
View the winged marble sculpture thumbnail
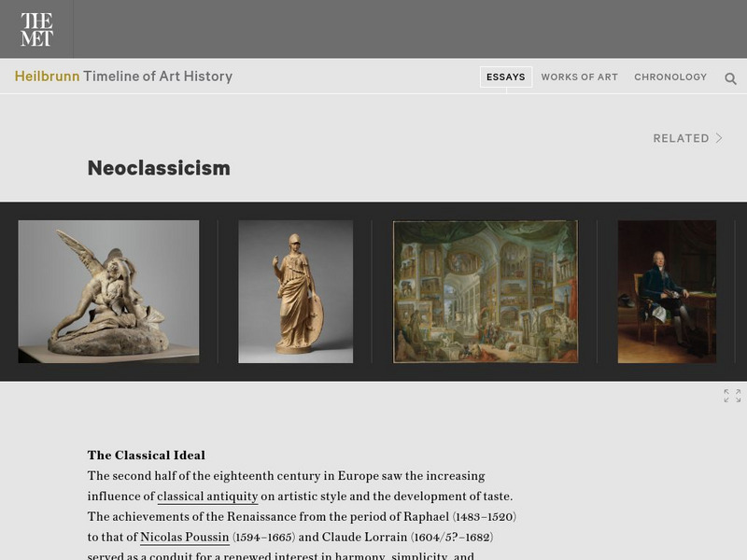pos(108,291)
